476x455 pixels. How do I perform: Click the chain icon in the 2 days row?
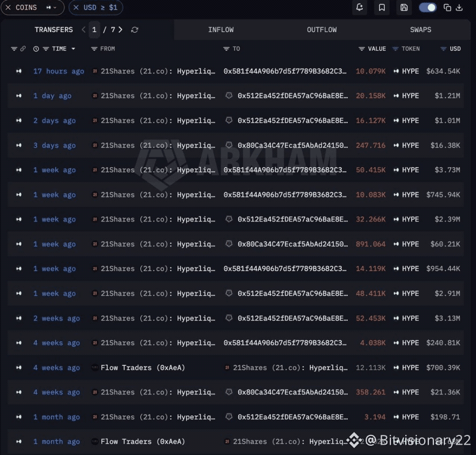click(19, 121)
